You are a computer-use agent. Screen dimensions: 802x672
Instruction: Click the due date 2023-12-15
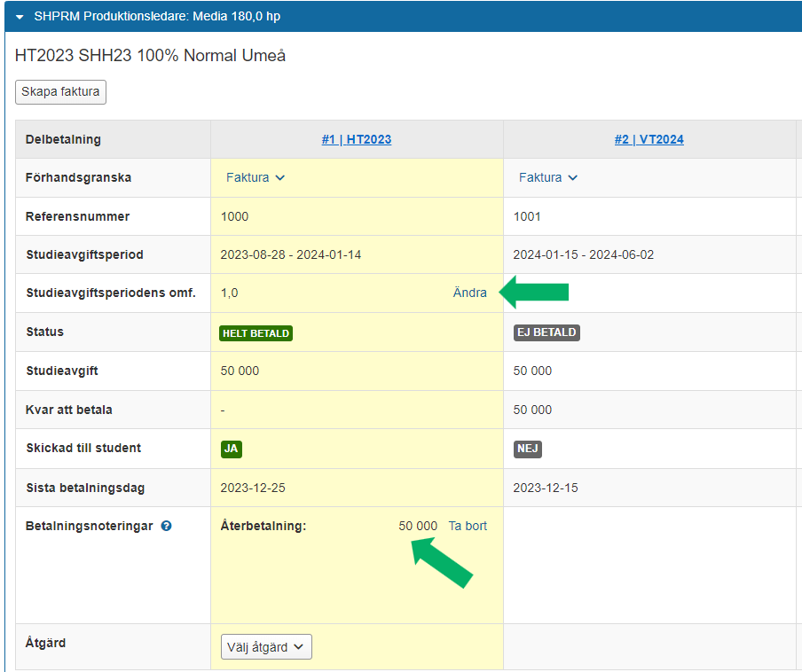point(546,488)
